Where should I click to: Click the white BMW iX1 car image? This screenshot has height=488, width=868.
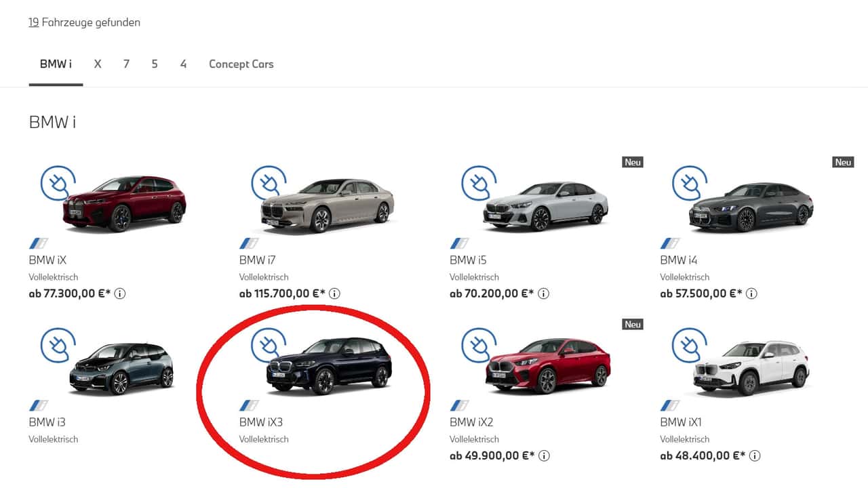[x=751, y=367]
